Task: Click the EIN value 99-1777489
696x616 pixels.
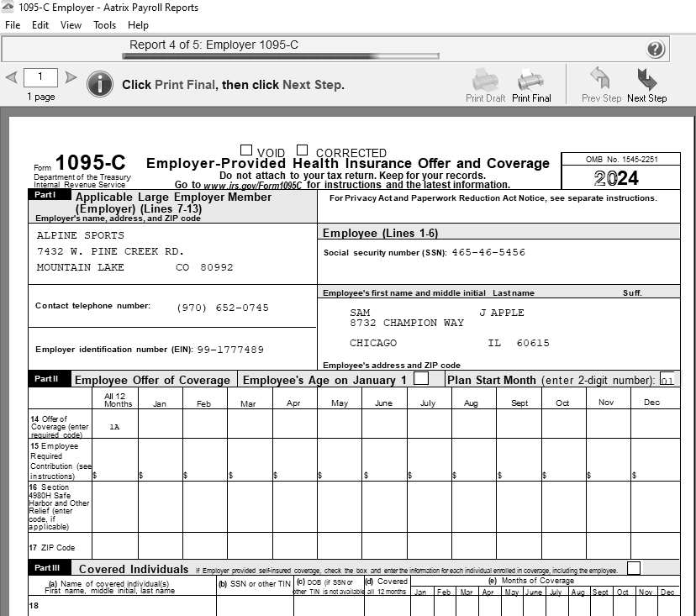Action: 230,350
